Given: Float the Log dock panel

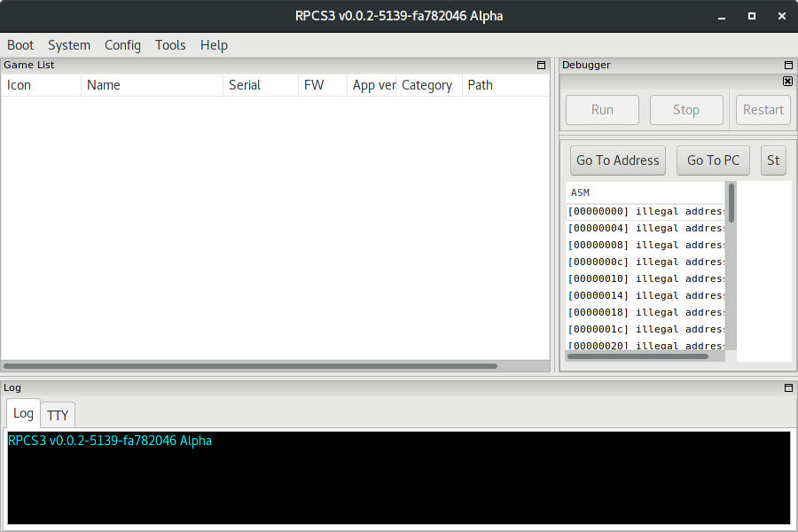Looking at the screenshot, I should pos(788,388).
